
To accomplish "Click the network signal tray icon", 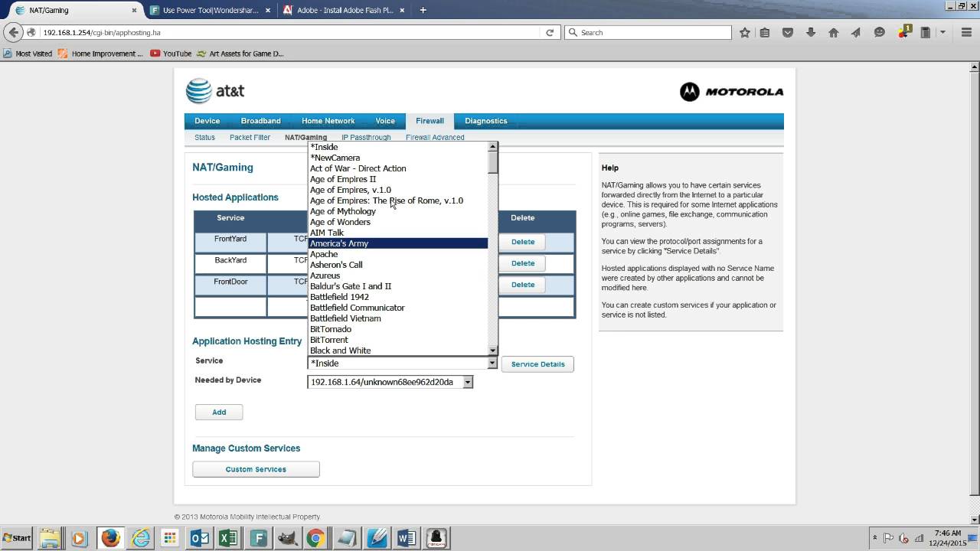I will coord(919,538).
